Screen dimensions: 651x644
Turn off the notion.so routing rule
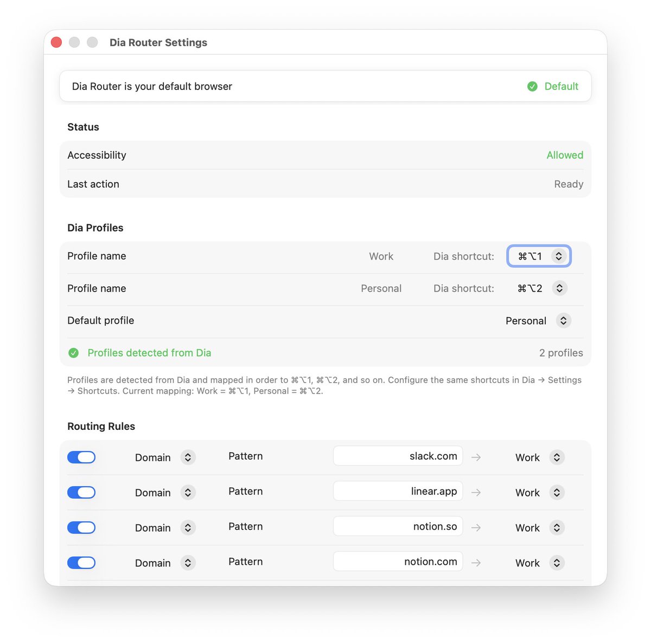click(x=81, y=528)
